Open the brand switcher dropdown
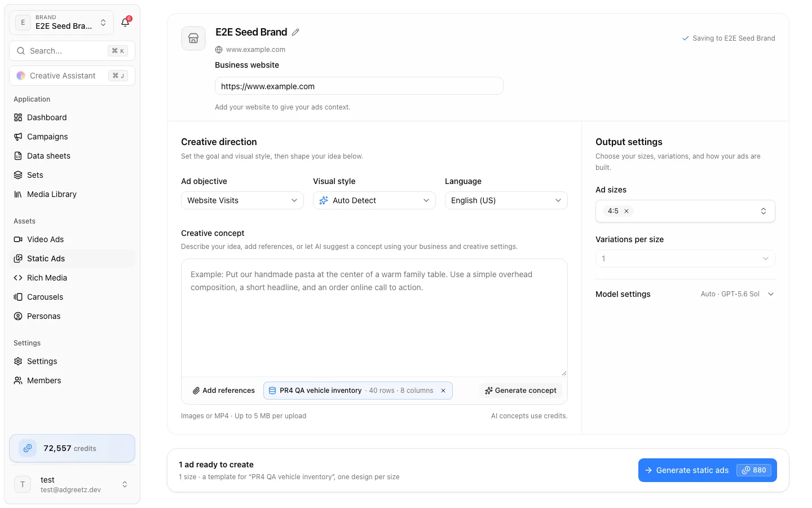812x508 pixels. pos(61,23)
